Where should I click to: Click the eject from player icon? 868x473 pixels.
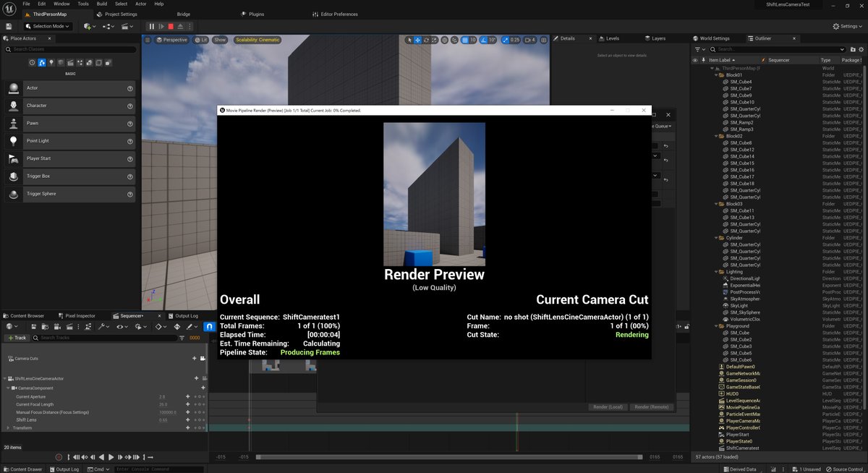(180, 26)
